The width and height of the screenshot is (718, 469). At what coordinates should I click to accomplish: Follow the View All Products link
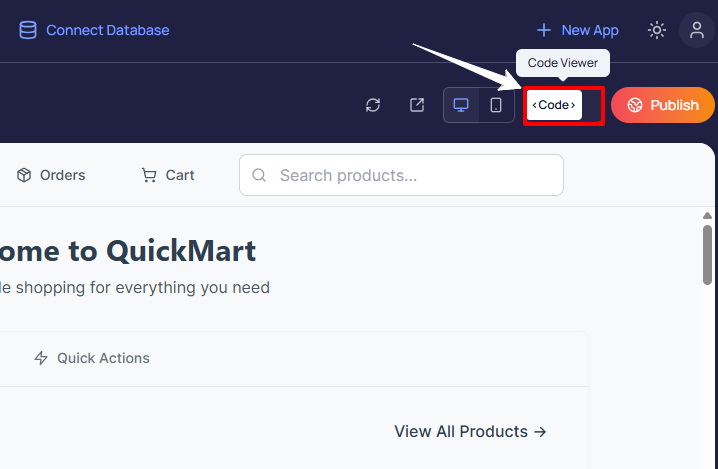470,432
